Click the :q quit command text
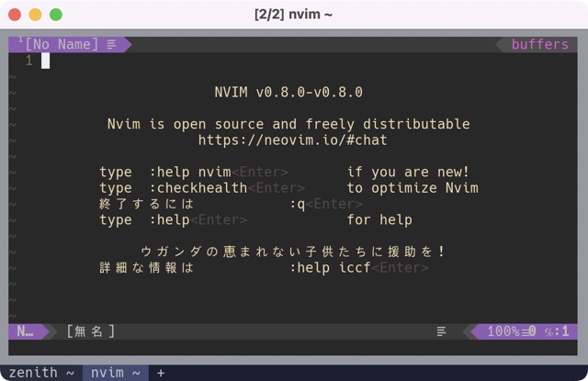The width and height of the screenshot is (588, 381). 298,204
